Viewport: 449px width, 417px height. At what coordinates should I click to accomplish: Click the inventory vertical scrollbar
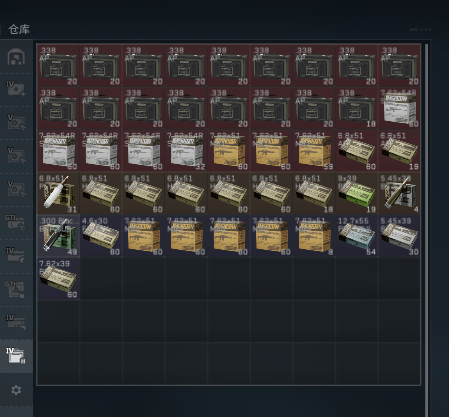427,230
